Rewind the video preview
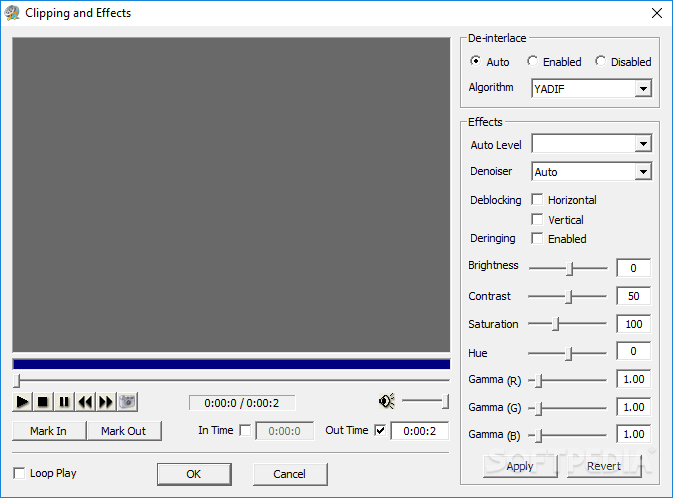 coord(85,402)
